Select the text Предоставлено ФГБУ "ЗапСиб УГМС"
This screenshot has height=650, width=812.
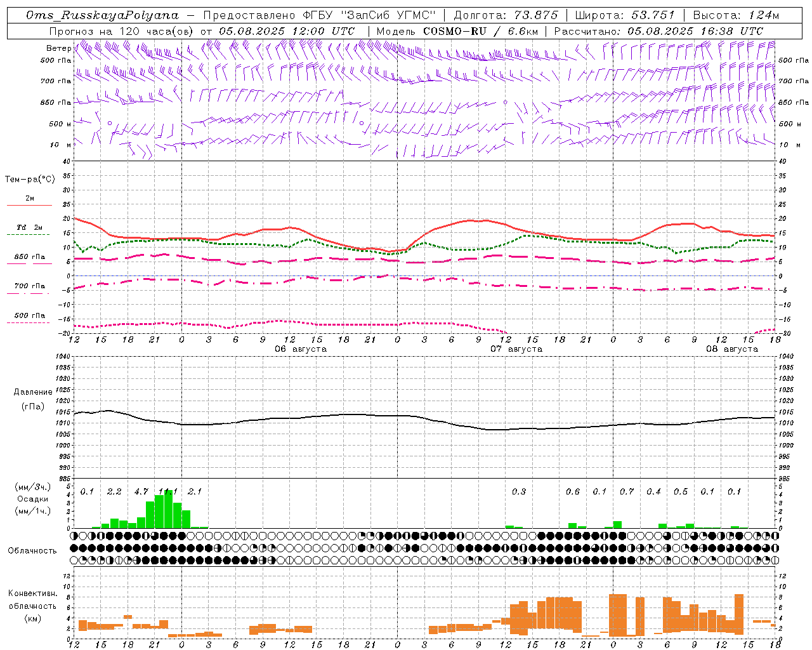click(x=319, y=15)
